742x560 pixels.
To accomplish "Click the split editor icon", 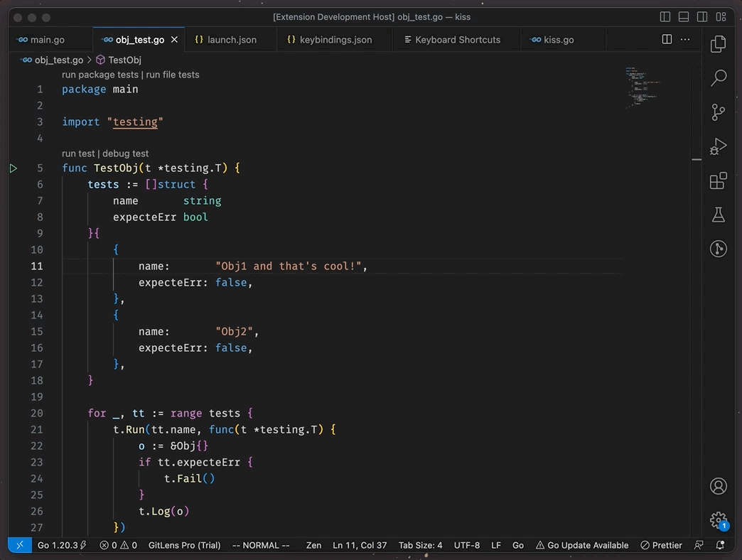I will [x=667, y=40].
